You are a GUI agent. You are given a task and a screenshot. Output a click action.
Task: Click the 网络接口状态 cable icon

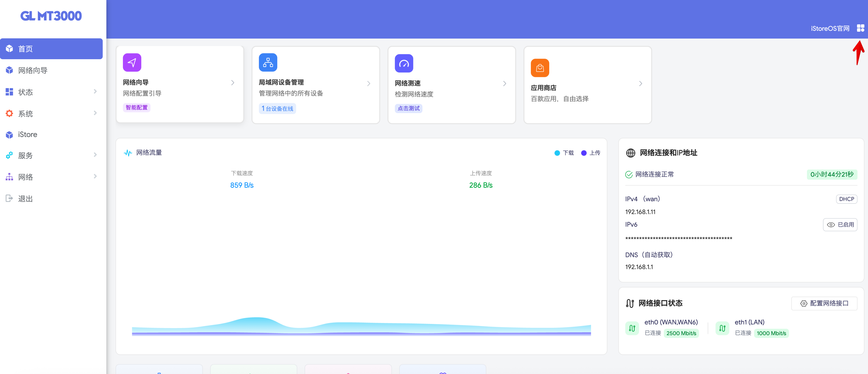[x=629, y=303]
